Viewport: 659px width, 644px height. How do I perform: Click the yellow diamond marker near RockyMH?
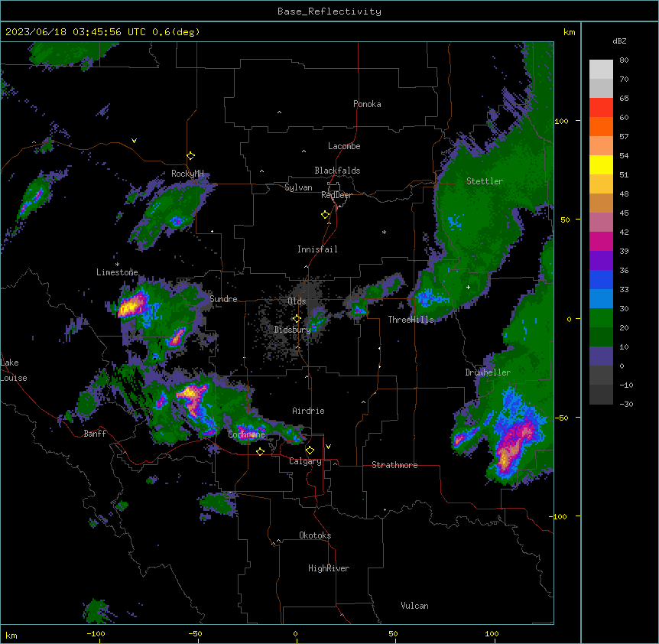pyautogui.click(x=190, y=155)
